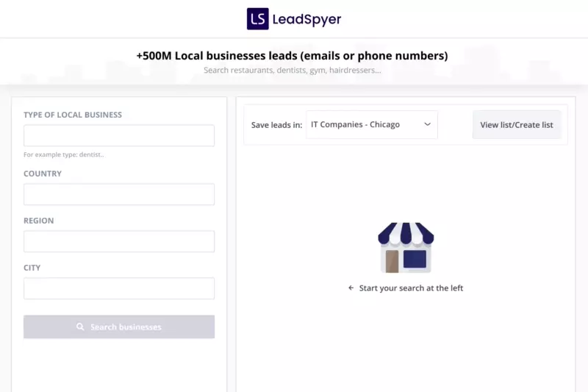Click the left arrow beside Start your search
This screenshot has width=588, height=392.
click(351, 288)
